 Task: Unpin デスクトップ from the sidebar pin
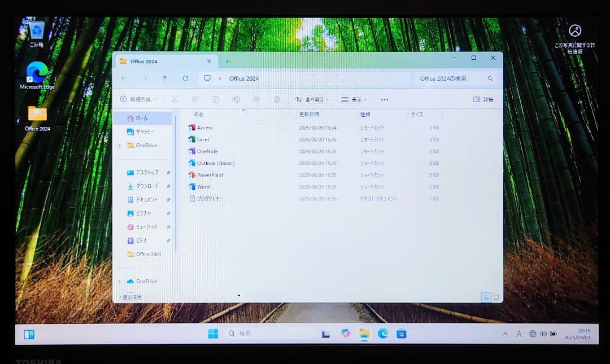(168, 173)
